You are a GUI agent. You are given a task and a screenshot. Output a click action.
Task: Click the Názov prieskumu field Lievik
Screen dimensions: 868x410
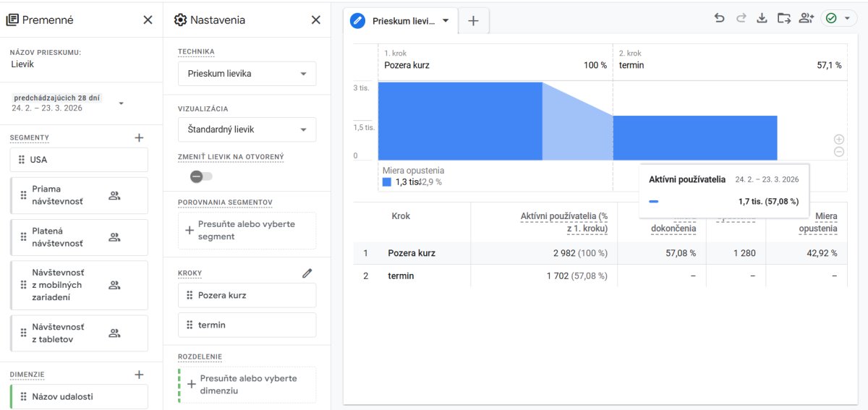click(22, 64)
